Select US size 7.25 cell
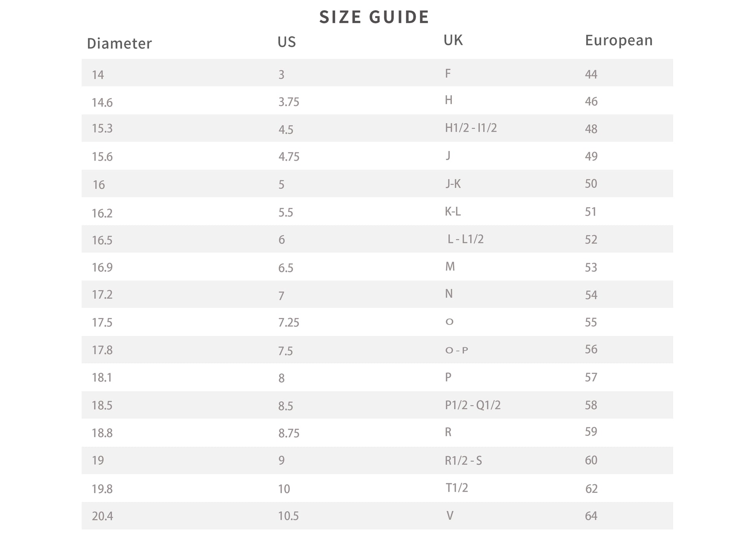This screenshot has height=560, width=747. click(x=289, y=323)
